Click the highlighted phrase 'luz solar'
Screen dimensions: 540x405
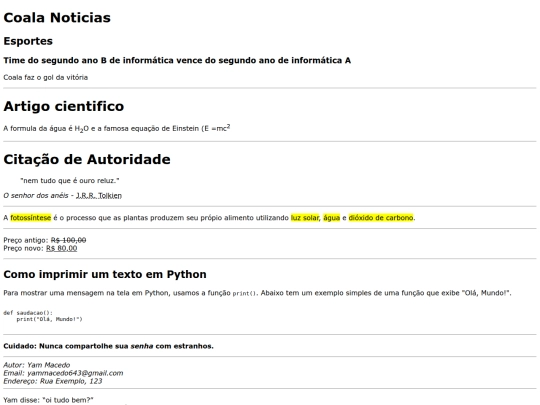click(305, 218)
